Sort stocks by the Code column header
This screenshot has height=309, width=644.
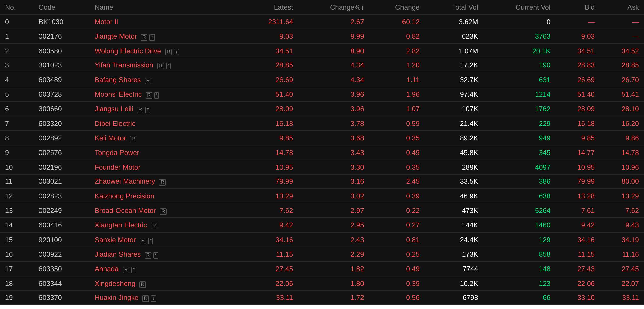point(47,7)
